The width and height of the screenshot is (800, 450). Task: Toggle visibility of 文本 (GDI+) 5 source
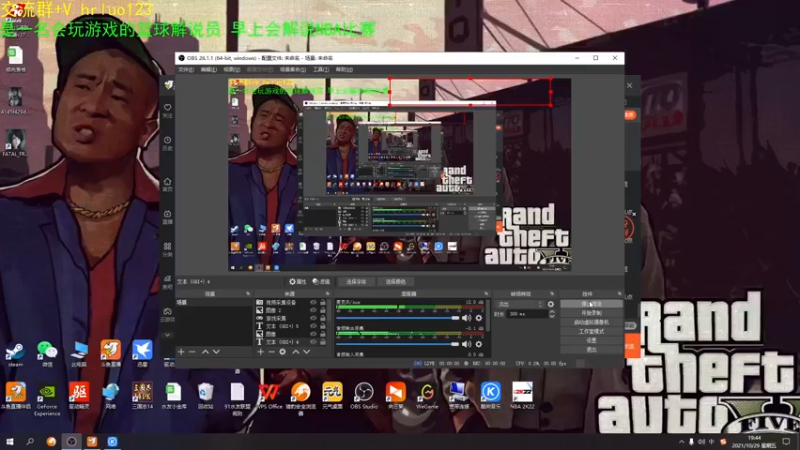[x=313, y=326]
